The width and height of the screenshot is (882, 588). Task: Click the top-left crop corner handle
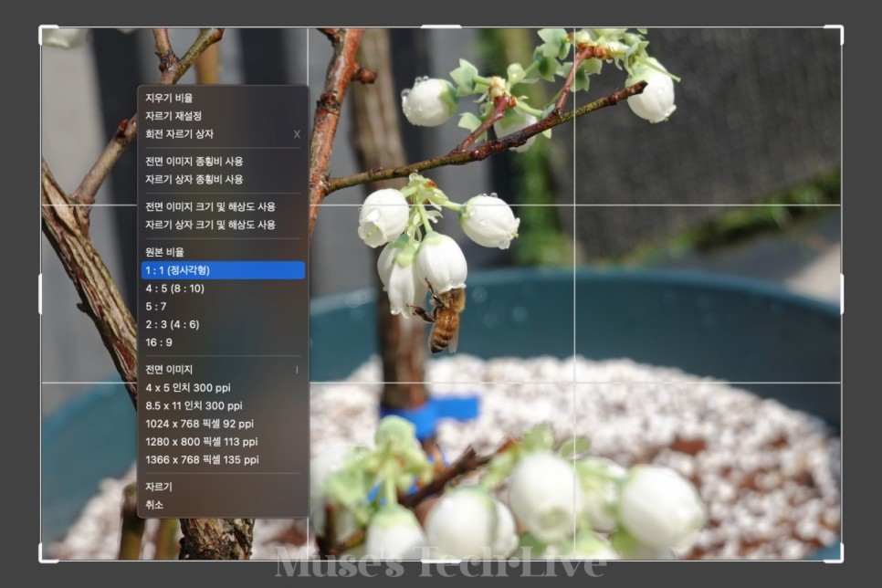click(42, 28)
